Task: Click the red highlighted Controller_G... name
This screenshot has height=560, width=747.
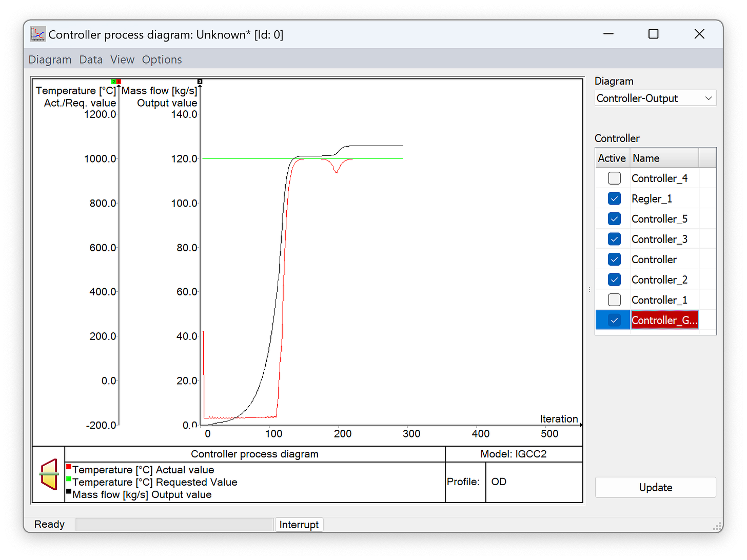Action: pyautogui.click(x=664, y=320)
